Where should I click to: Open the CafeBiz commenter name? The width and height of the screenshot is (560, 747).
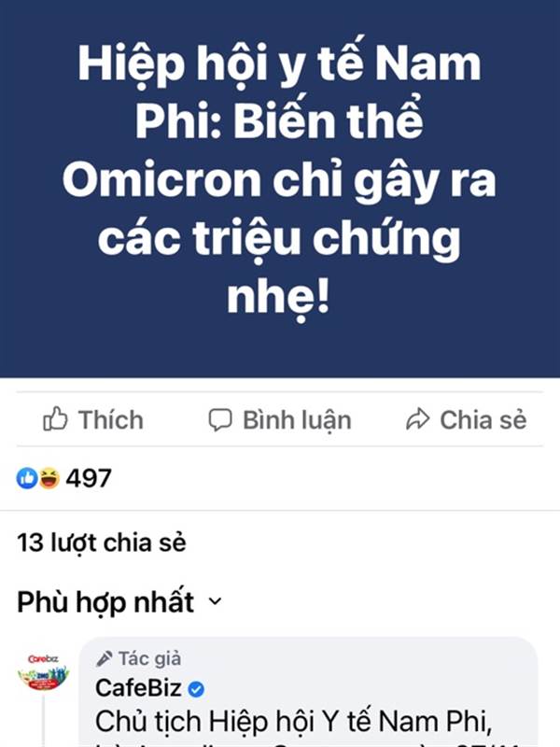(x=138, y=688)
